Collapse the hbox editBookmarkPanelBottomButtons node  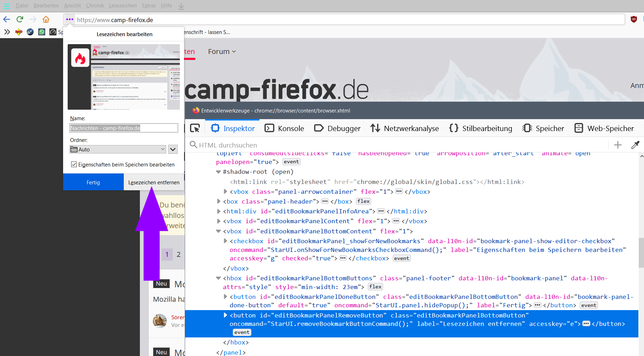coord(218,278)
